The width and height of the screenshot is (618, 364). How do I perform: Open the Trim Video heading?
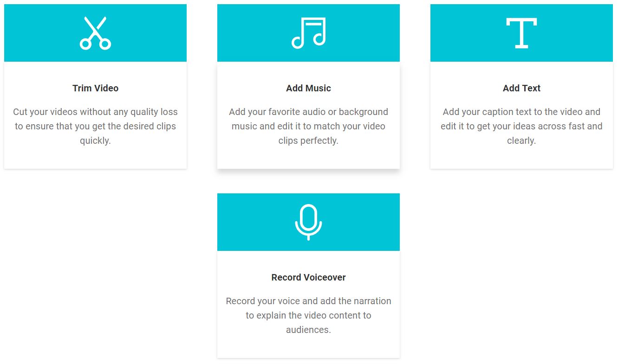tap(95, 88)
